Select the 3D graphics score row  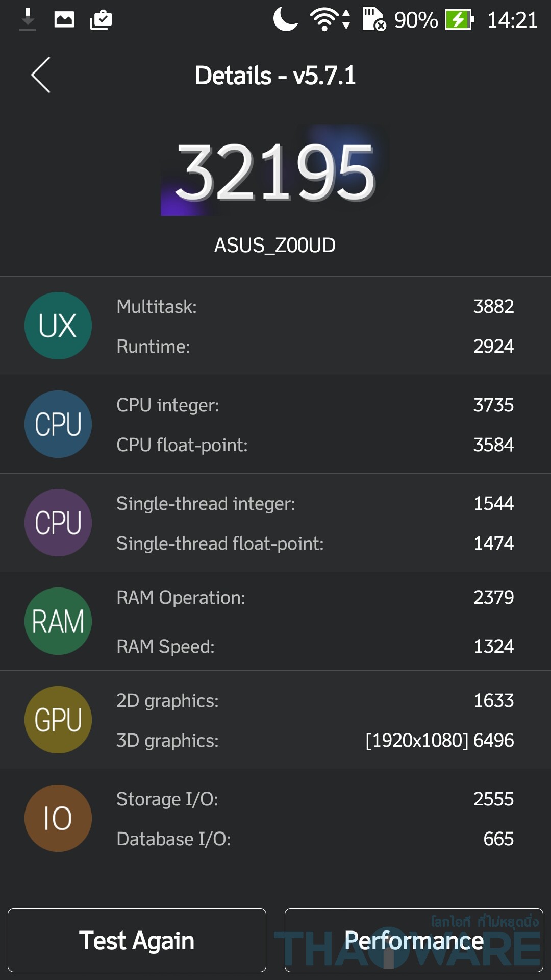pos(314,740)
